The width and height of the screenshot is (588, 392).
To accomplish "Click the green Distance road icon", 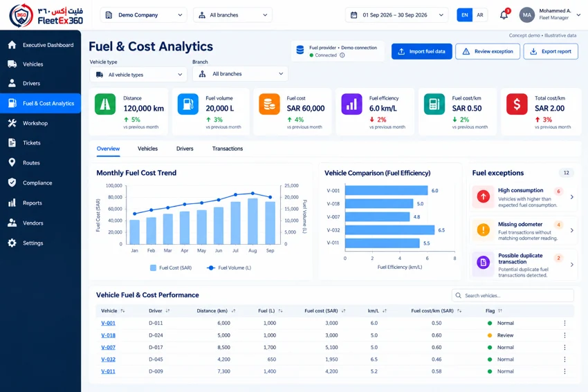I will (x=105, y=104).
